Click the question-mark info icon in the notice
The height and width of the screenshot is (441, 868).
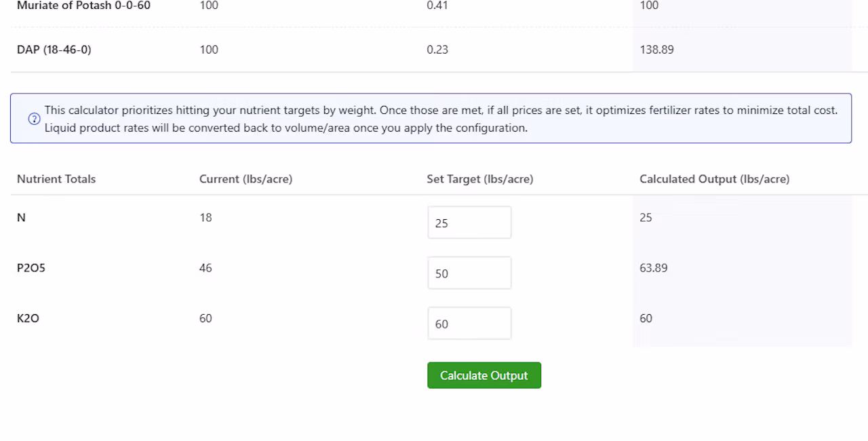coord(34,119)
